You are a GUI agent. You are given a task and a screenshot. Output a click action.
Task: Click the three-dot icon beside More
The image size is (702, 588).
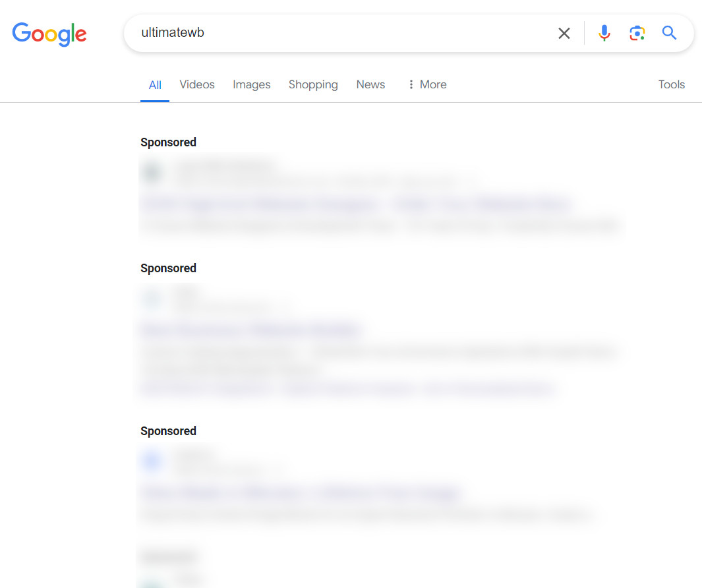tap(411, 84)
